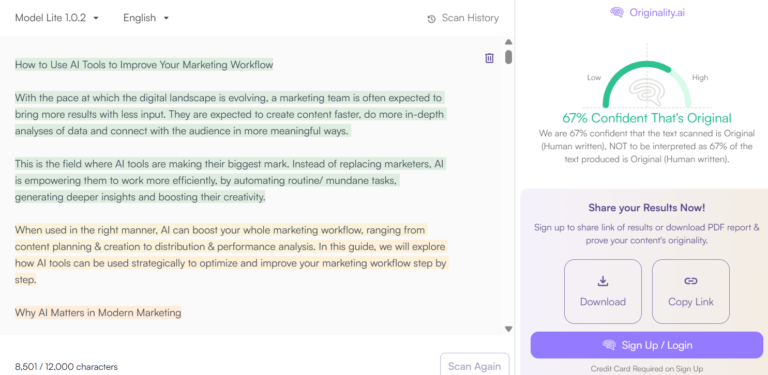Viewport: 768px width, 375px height.
Task: Click the Scan Again button
Action: click(474, 366)
